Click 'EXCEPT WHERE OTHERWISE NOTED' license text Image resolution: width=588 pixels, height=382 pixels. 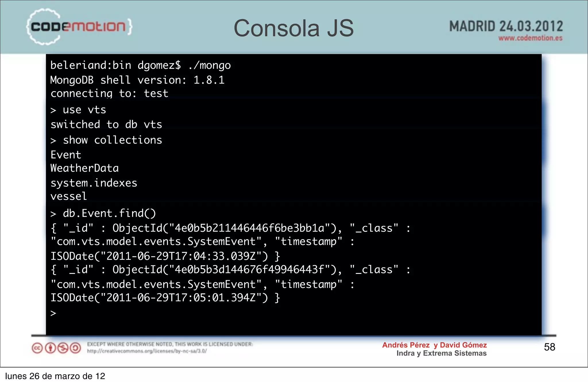pyautogui.click(x=170, y=344)
